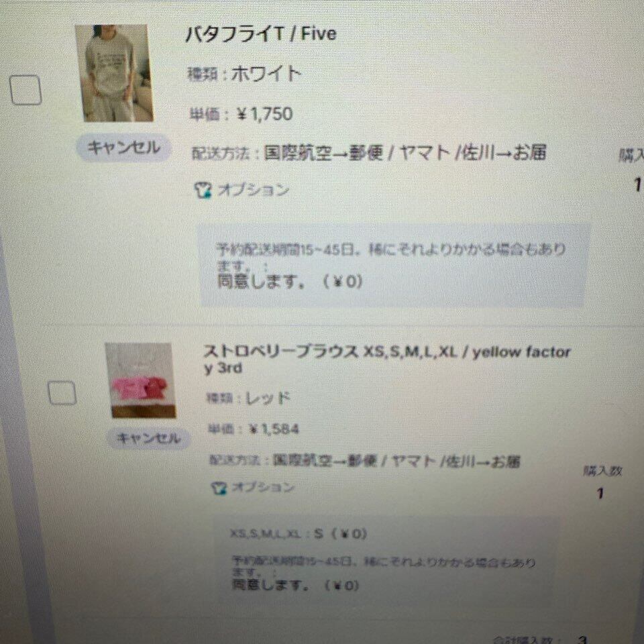Open the strawberry blouse product thumbnail
Image resolution: width=644 pixels, height=644 pixels.
tap(140, 380)
